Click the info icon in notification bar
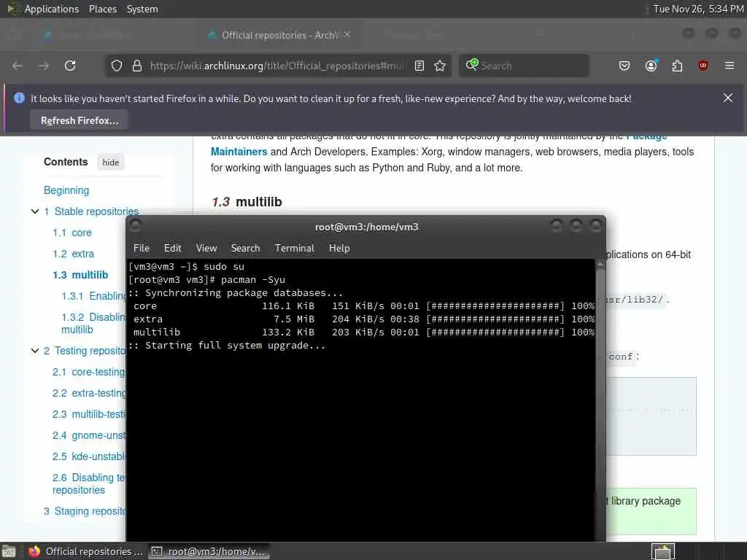 click(x=19, y=98)
